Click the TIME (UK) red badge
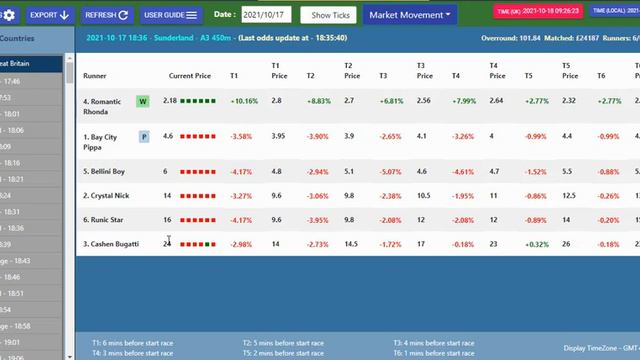The width and height of the screenshot is (640, 360). pyautogui.click(x=538, y=11)
